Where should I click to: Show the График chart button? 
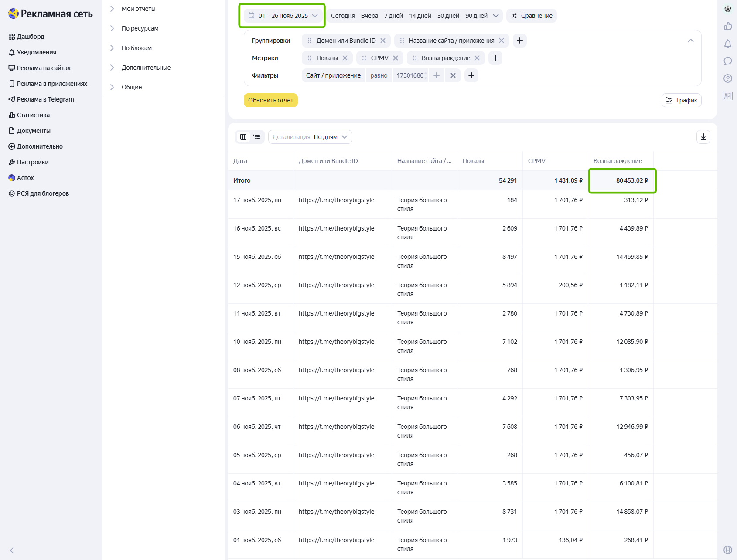[681, 100]
